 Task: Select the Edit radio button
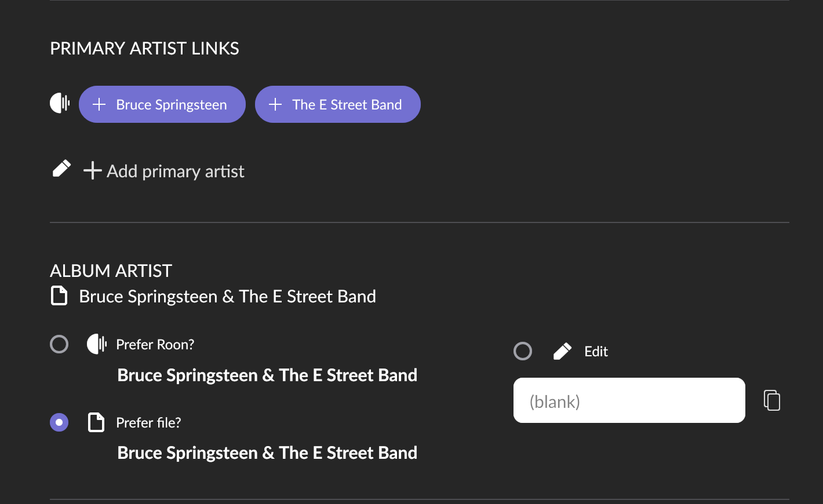(523, 351)
